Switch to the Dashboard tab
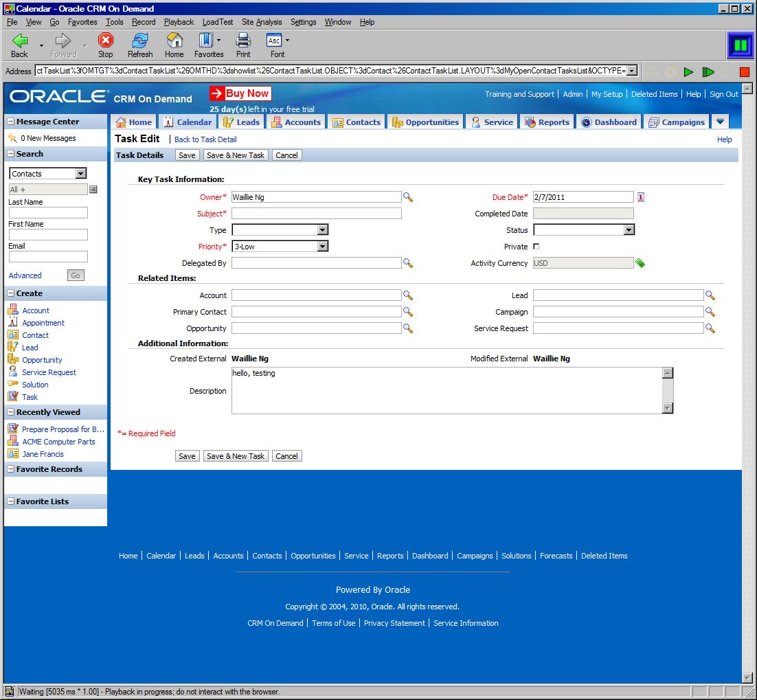This screenshot has width=757, height=700. pyautogui.click(x=609, y=122)
